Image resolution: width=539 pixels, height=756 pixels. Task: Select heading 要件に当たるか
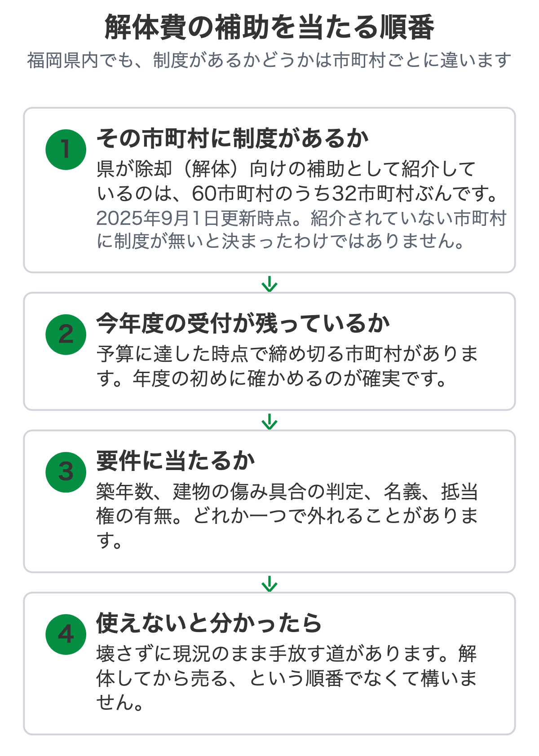point(176,461)
